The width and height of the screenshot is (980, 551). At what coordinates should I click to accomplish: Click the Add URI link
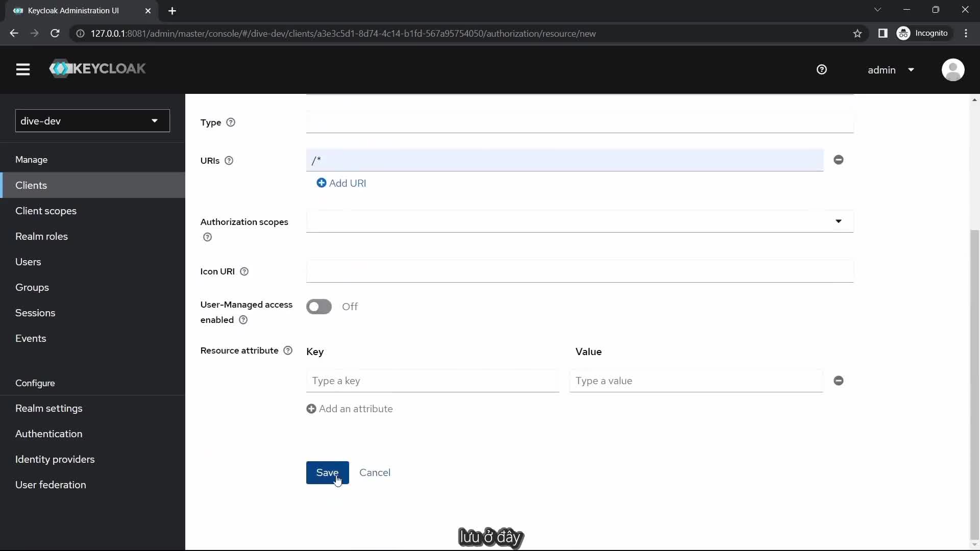click(341, 183)
